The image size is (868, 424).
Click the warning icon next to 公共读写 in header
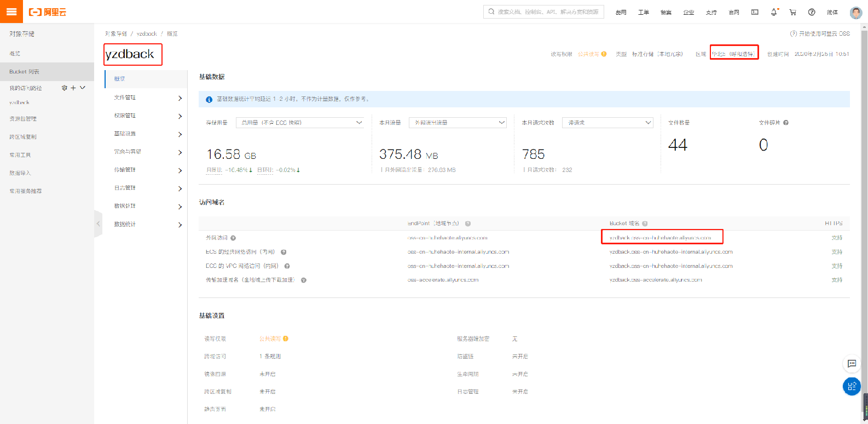(x=604, y=54)
